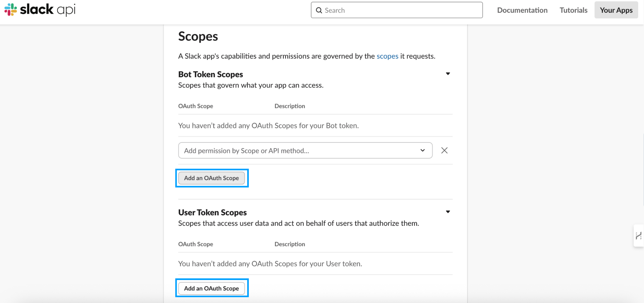Open the chevron of the permission combo box

[422, 150]
